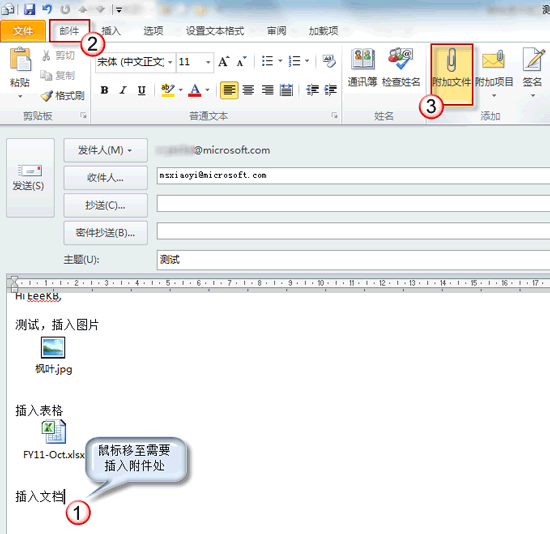The width and height of the screenshot is (550, 534).
Task: Click the 复制 (Copy) button
Action: tap(58, 75)
